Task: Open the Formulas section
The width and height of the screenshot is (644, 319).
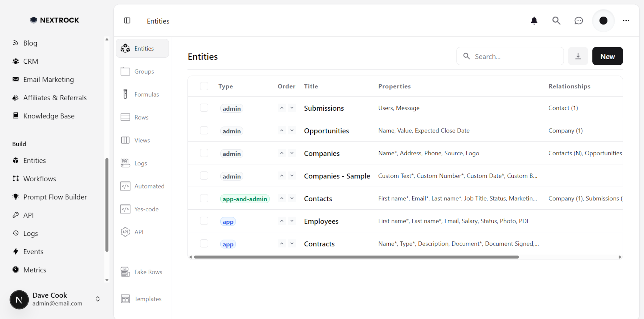Action: click(x=126, y=94)
